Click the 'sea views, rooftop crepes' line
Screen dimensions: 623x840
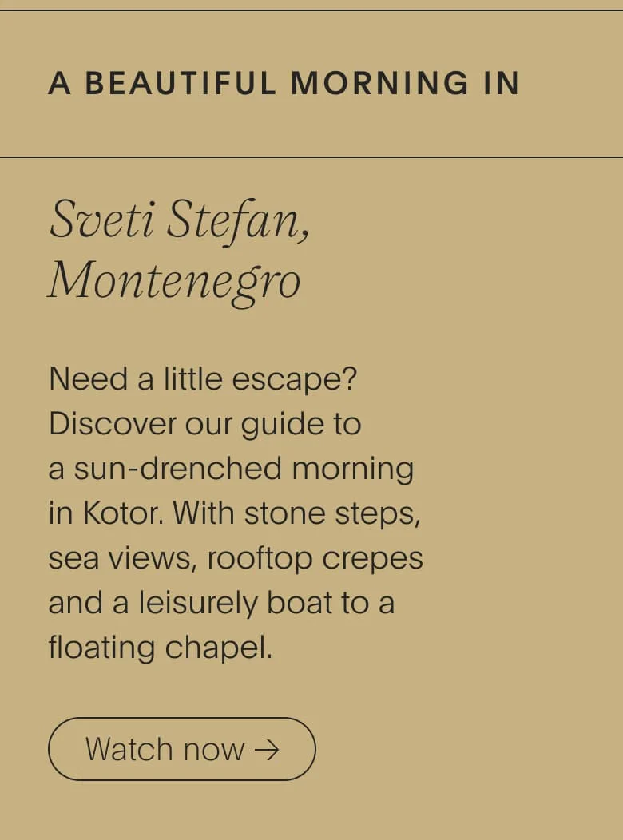[x=236, y=557]
